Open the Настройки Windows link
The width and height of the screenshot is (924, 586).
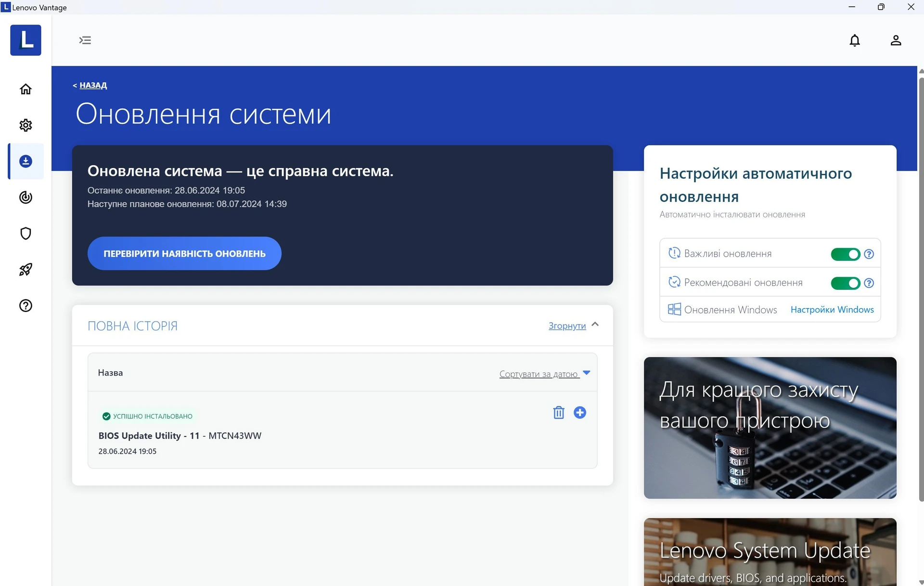tap(832, 310)
